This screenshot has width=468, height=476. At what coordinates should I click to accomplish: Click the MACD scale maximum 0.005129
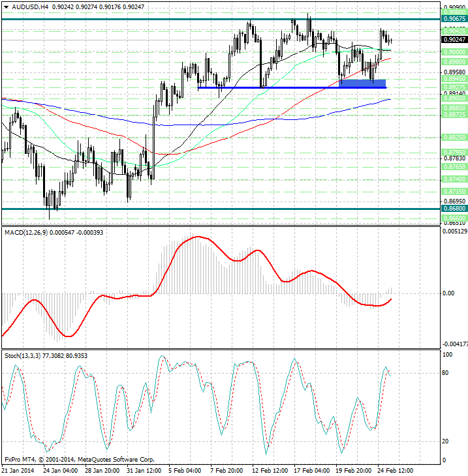tap(455, 231)
